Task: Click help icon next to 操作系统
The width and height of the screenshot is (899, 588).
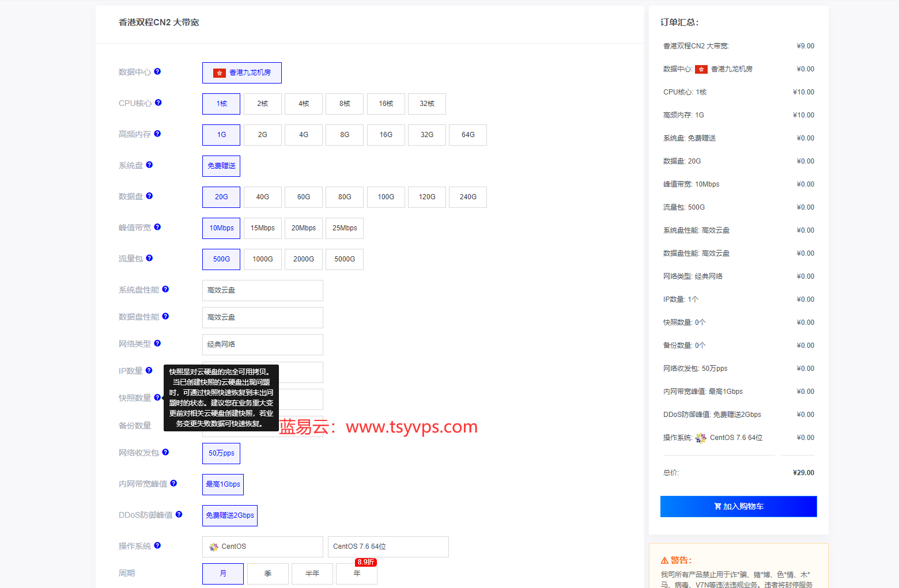Action: pos(157,545)
